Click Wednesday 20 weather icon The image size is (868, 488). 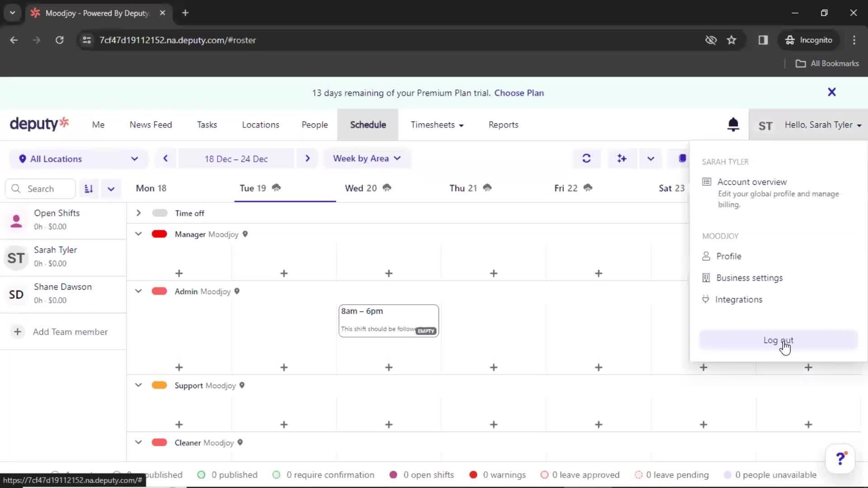[387, 188]
